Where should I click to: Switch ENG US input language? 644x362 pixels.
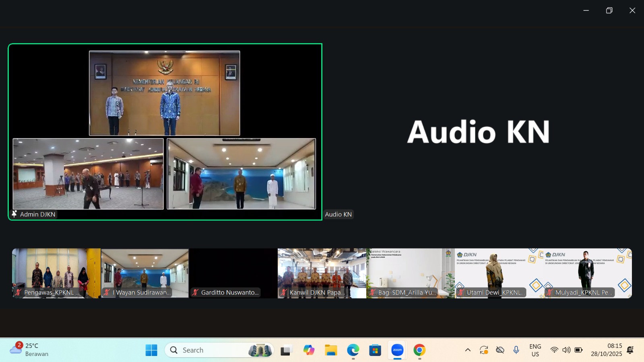535,350
